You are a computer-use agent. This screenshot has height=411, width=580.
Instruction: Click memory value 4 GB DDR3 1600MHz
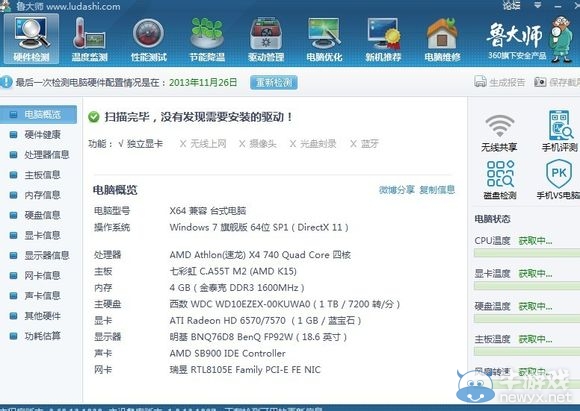click(x=237, y=288)
